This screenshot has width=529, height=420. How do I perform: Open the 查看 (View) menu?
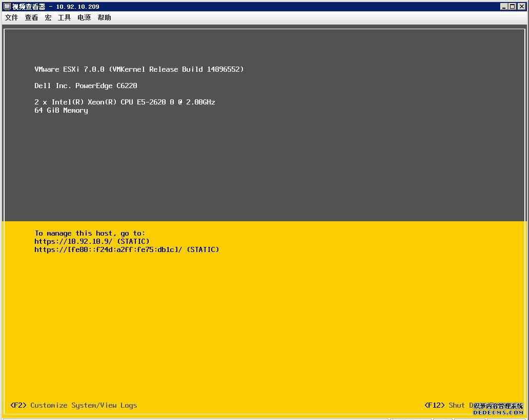(31, 17)
